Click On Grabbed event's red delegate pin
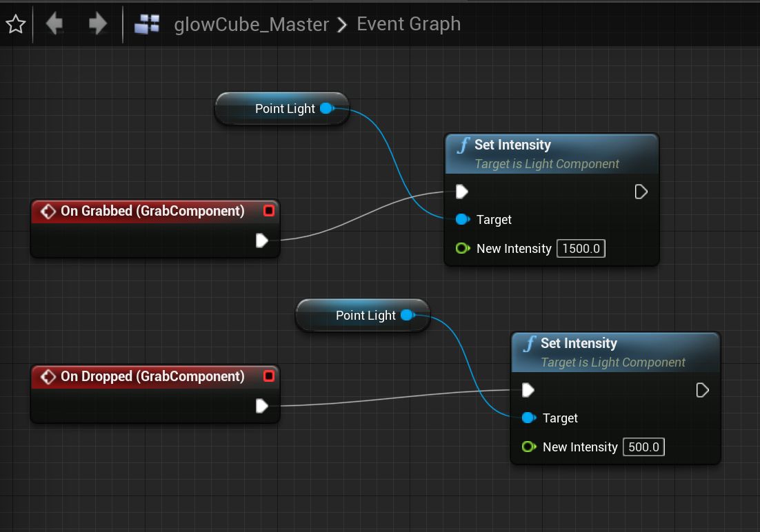 269,211
